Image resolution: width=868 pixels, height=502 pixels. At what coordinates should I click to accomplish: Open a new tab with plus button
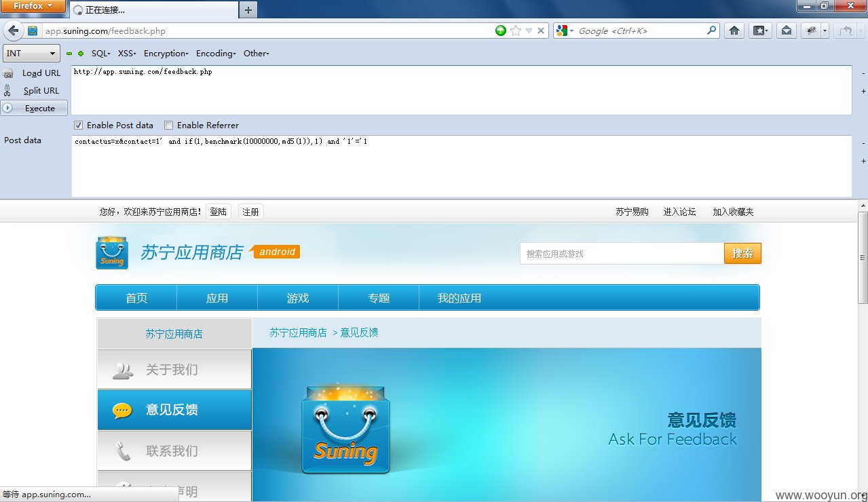(x=248, y=10)
